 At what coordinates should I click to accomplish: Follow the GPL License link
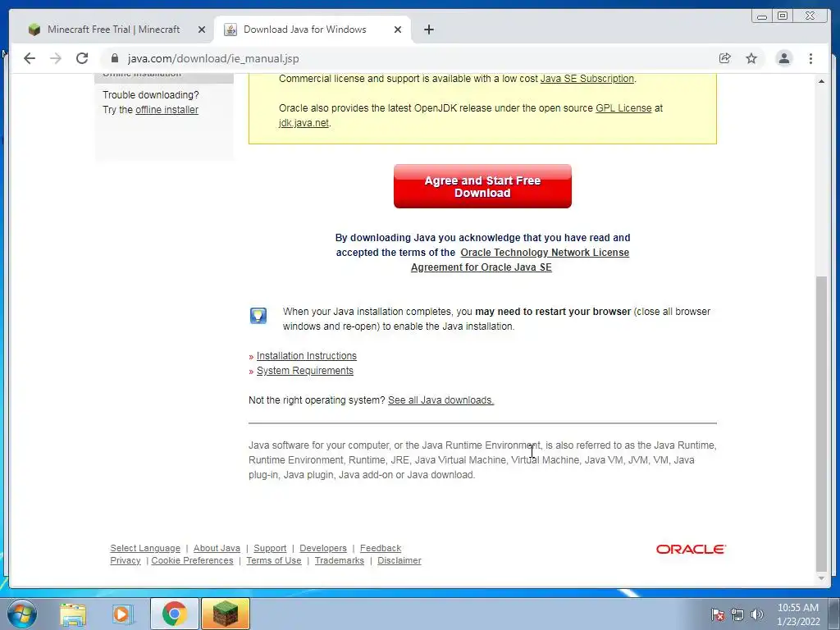623,108
